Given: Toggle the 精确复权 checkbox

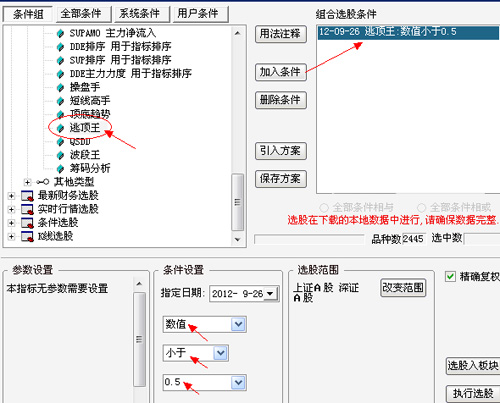Looking at the screenshot, I should pos(450,276).
